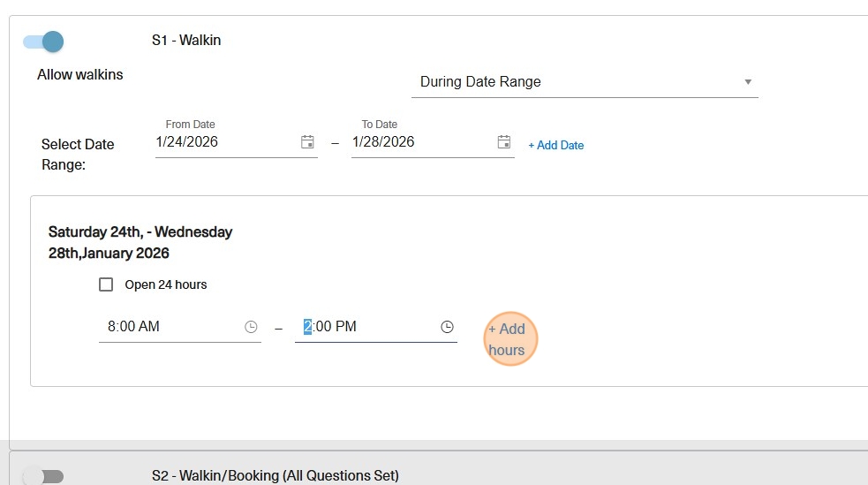Image resolution: width=868 pixels, height=485 pixels.
Task: Check the Open 24 hours checkbox
Action: [106, 284]
